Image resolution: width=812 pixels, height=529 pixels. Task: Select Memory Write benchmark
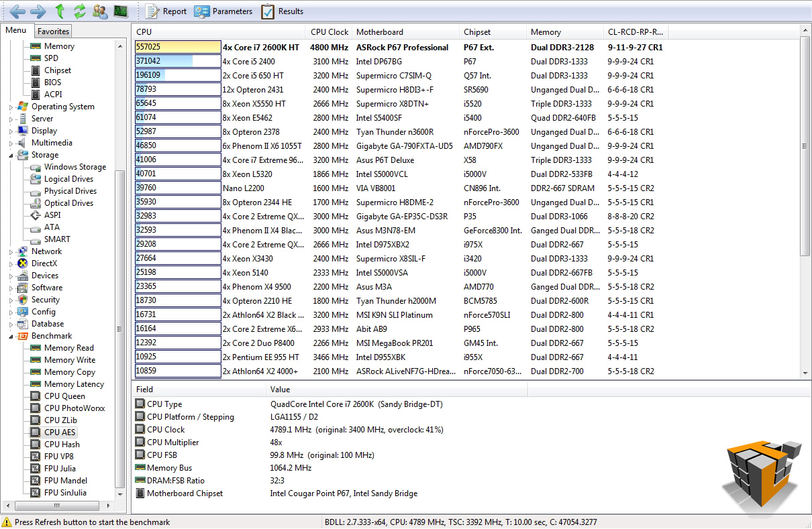click(70, 360)
